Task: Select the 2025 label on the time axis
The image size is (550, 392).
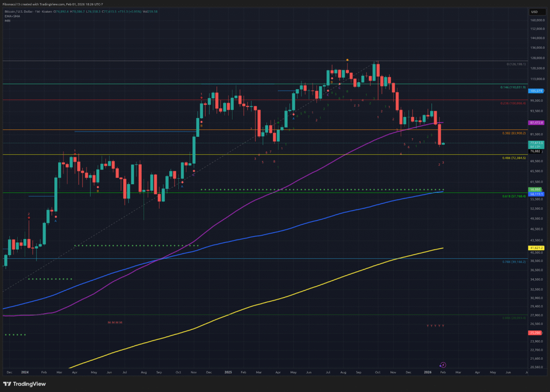Action: pyautogui.click(x=228, y=371)
